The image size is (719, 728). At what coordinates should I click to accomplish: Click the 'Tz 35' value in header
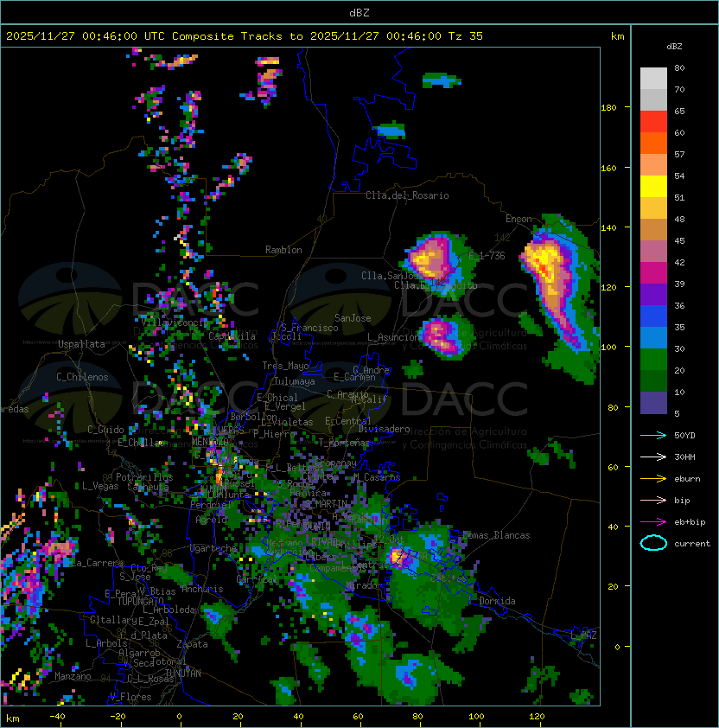point(466,36)
